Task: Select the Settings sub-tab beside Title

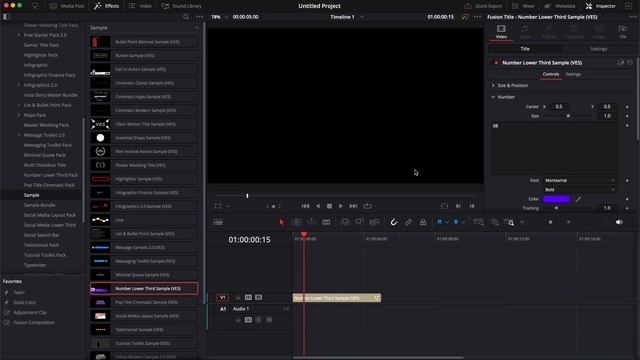Action: click(599, 49)
